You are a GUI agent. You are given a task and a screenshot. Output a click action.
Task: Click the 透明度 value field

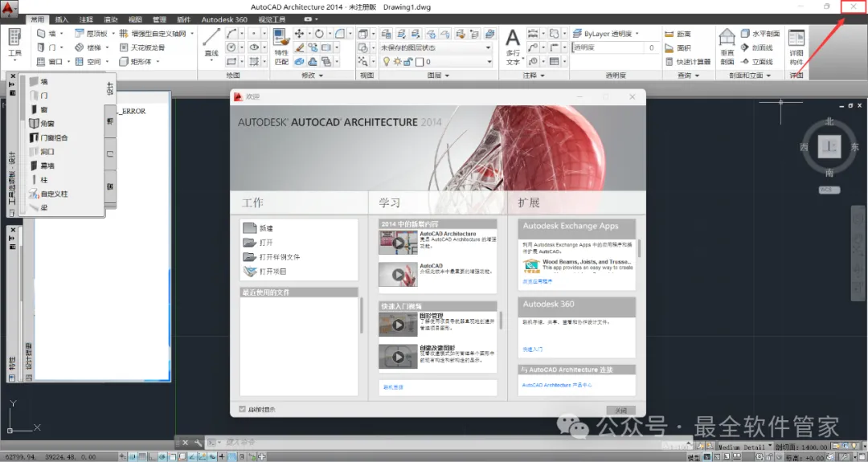[x=651, y=47]
